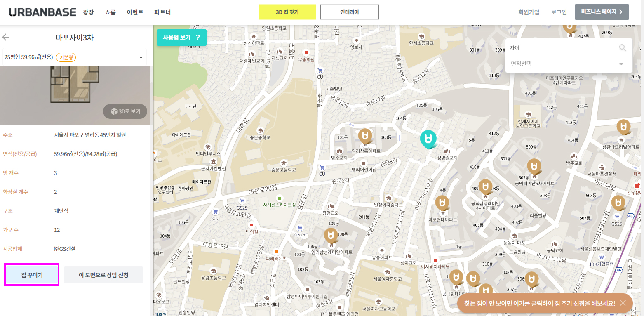
Task: Click the 박의원 red clinic icon
Action: coord(251,226)
